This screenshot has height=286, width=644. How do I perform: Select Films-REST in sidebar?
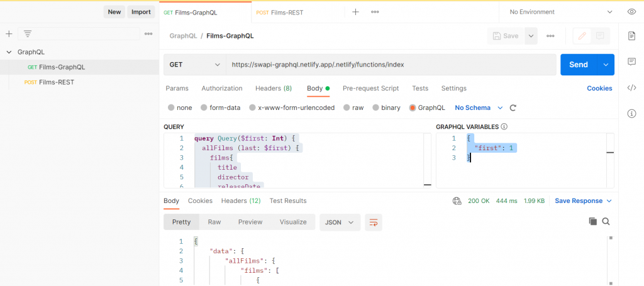click(79, 82)
